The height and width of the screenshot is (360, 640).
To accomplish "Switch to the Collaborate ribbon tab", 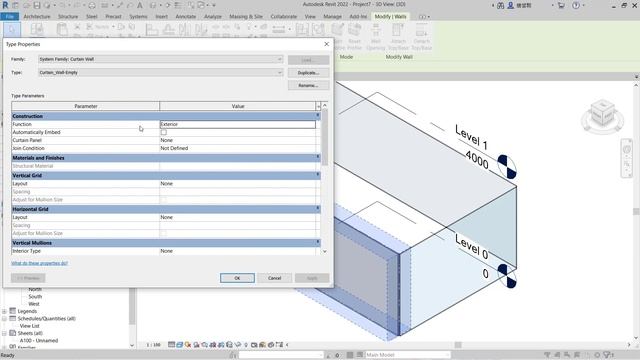I will click(x=283, y=16).
